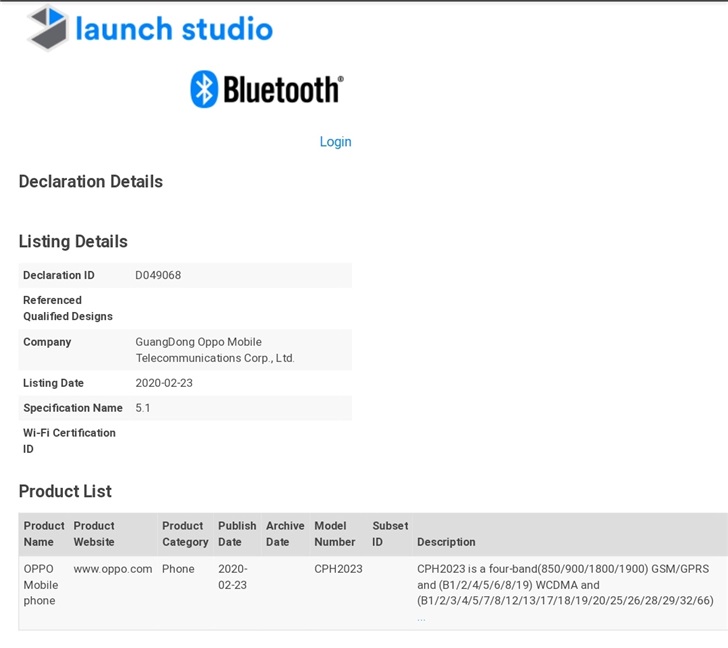Click the launch studio logo icon

coord(48,28)
